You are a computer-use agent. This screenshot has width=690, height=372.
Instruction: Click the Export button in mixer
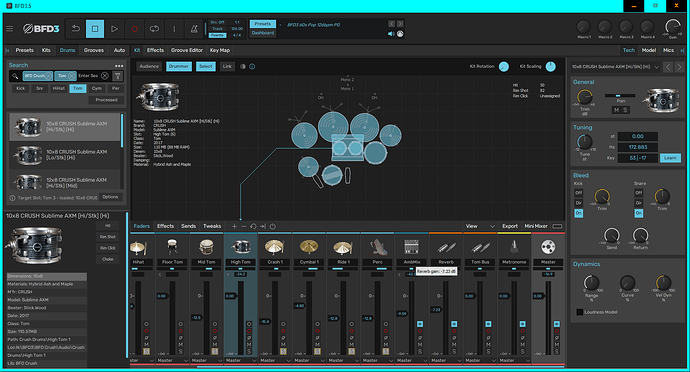click(x=510, y=226)
